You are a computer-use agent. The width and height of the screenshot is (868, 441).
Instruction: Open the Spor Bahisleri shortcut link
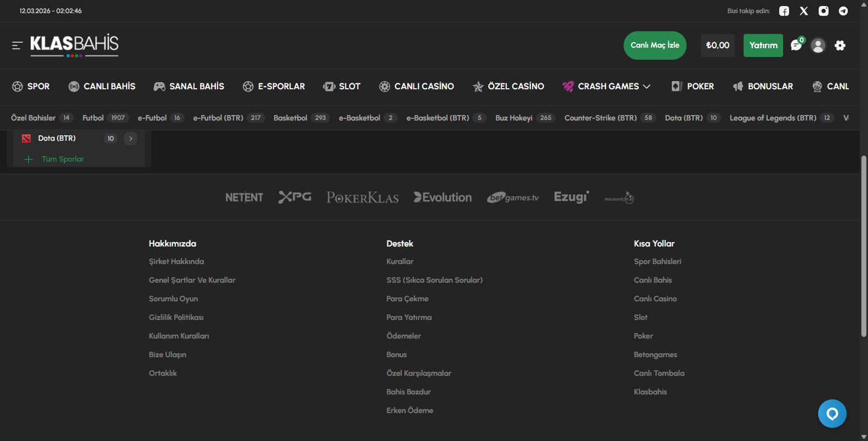pos(658,262)
